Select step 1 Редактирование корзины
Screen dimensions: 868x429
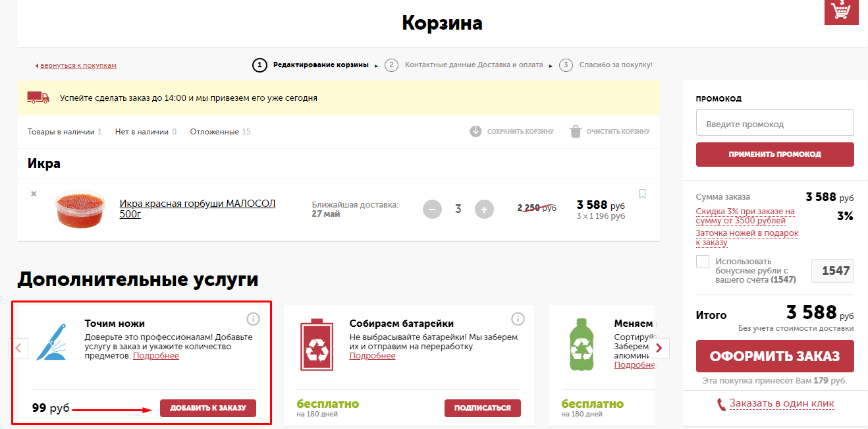(x=311, y=65)
